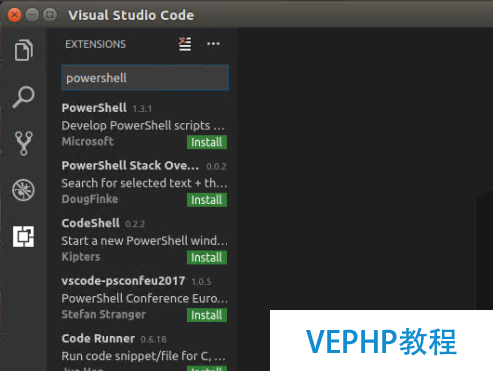493x371 pixels.
Task: Click the Kipters publisher name
Action: pos(81,257)
